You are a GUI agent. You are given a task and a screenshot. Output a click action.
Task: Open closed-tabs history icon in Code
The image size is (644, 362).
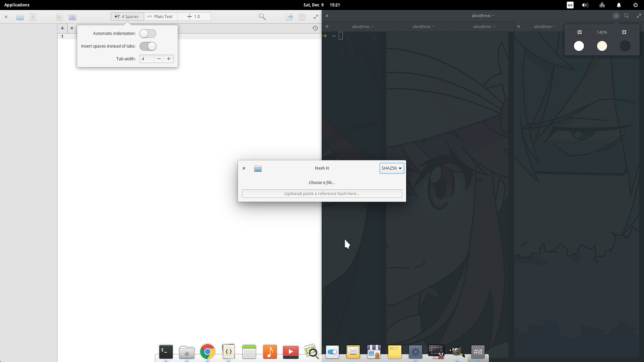(x=315, y=28)
